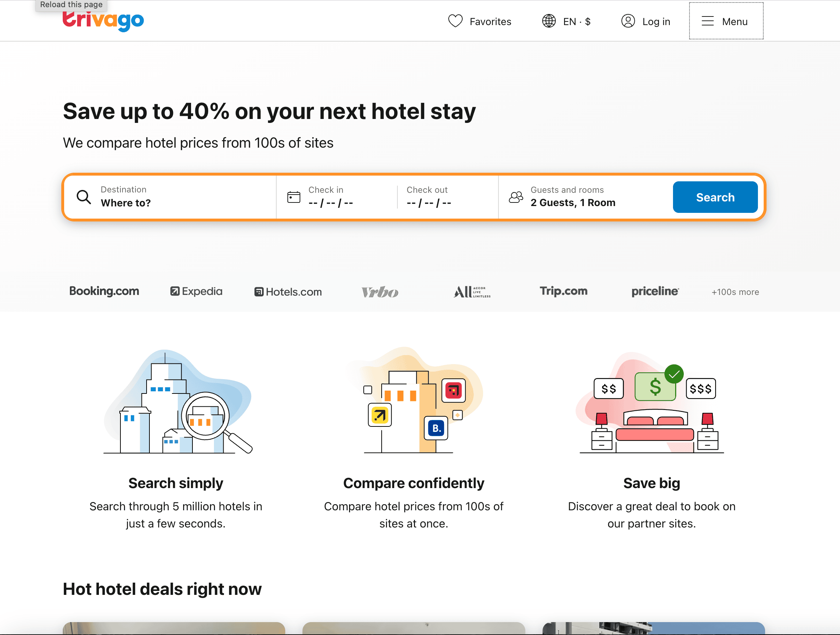The image size is (840, 635).
Task: Expand the Guests and rooms selector
Action: tap(573, 197)
